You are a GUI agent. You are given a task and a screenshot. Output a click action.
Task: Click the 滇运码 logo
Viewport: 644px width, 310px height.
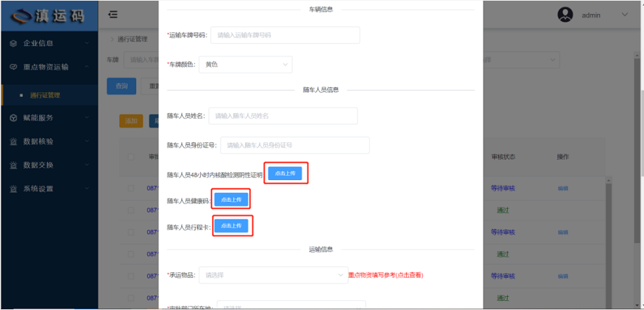click(49, 15)
